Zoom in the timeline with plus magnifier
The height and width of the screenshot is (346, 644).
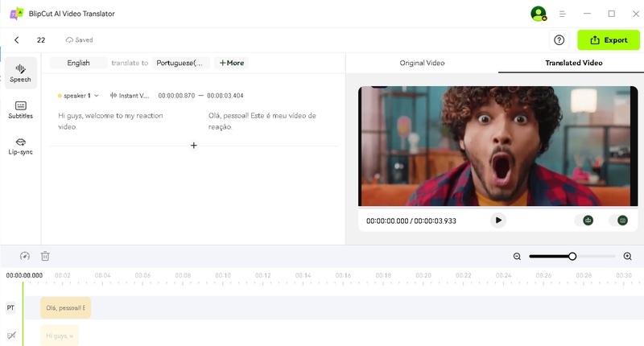pos(628,256)
